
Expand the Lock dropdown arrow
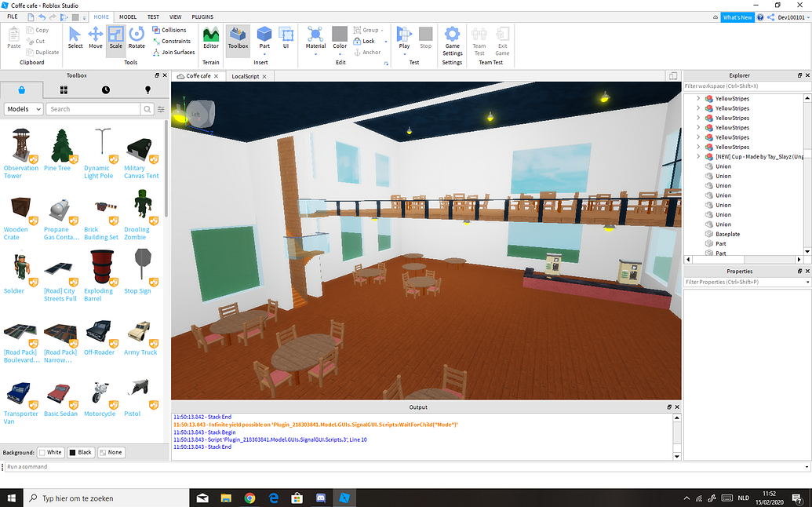pos(385,42)
